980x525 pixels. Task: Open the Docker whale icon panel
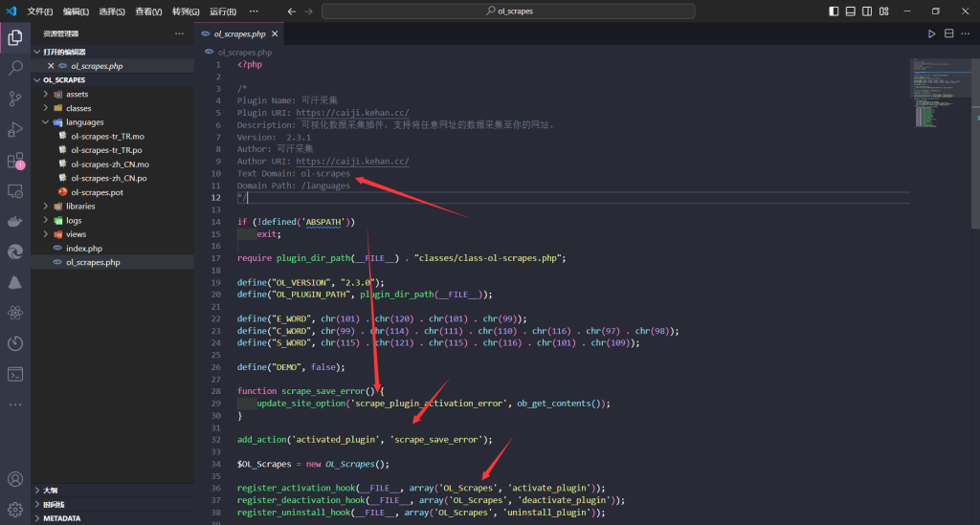(15, 221)
